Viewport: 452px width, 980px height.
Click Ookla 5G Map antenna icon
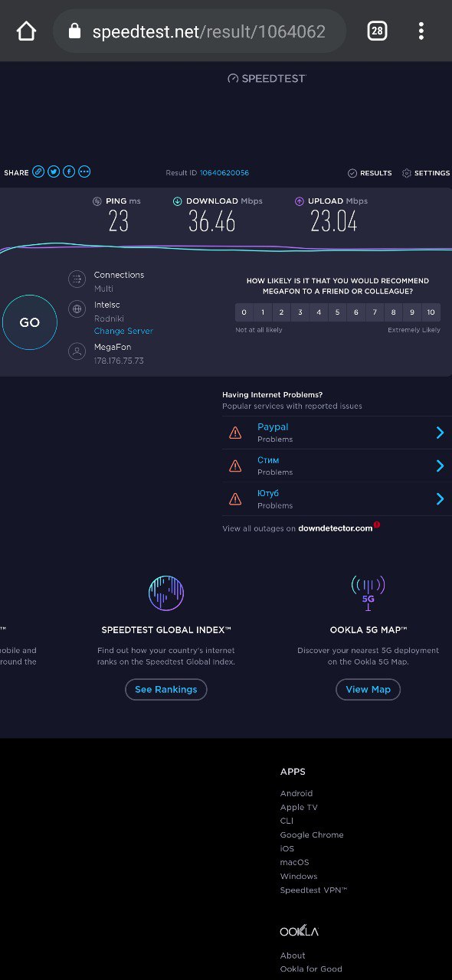(368, 593)
